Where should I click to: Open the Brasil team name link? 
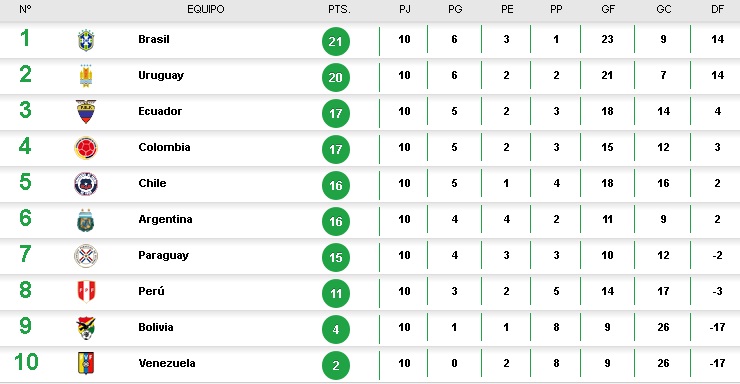154,39
